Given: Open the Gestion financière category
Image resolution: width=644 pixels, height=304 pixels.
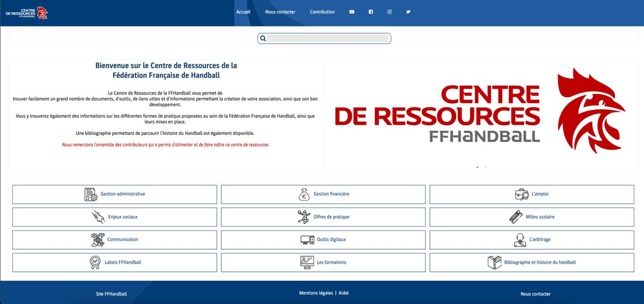Looking at the screenshot, I should tap(323, 194).
